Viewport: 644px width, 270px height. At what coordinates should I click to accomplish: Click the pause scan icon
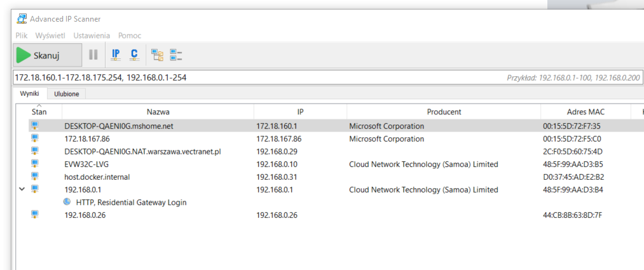93,55
